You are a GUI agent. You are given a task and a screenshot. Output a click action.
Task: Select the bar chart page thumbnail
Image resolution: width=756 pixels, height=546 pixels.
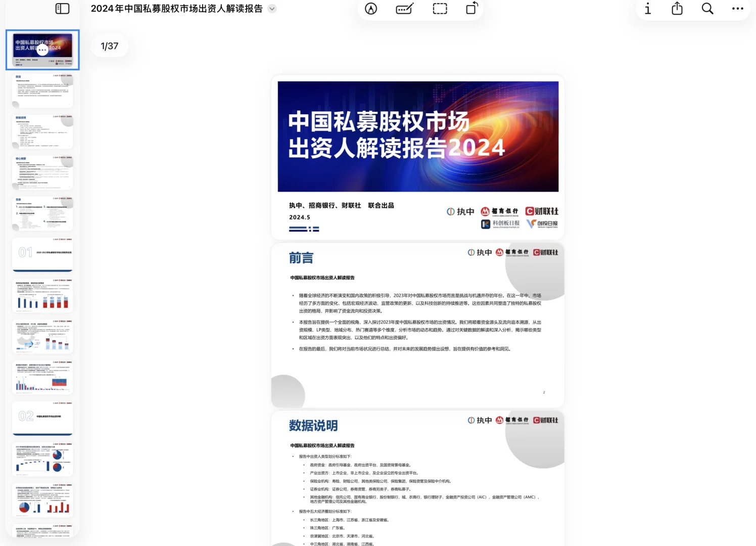pyautogui.click(x=42, y=295)
